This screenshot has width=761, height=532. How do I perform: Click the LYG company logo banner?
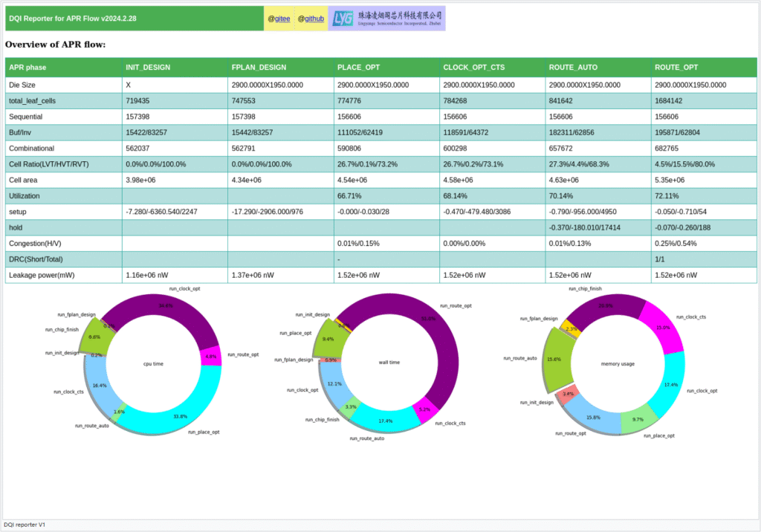click(x=386, y=19)
